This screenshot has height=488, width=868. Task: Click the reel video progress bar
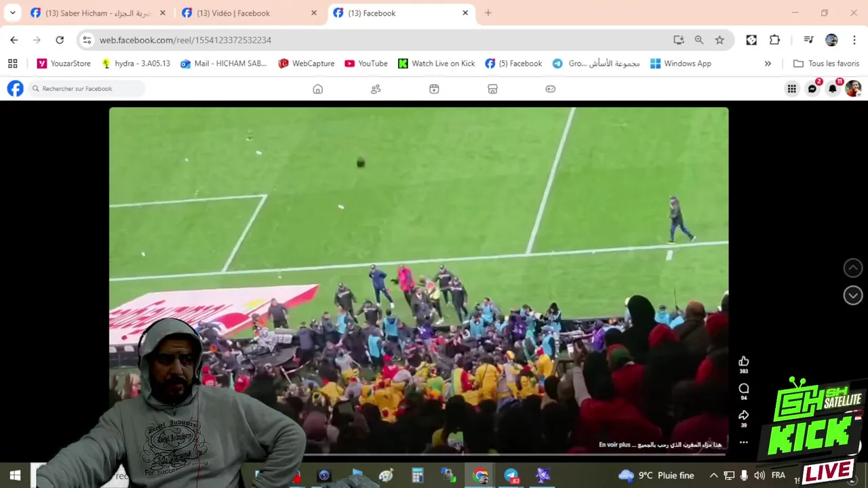point(418,453)
